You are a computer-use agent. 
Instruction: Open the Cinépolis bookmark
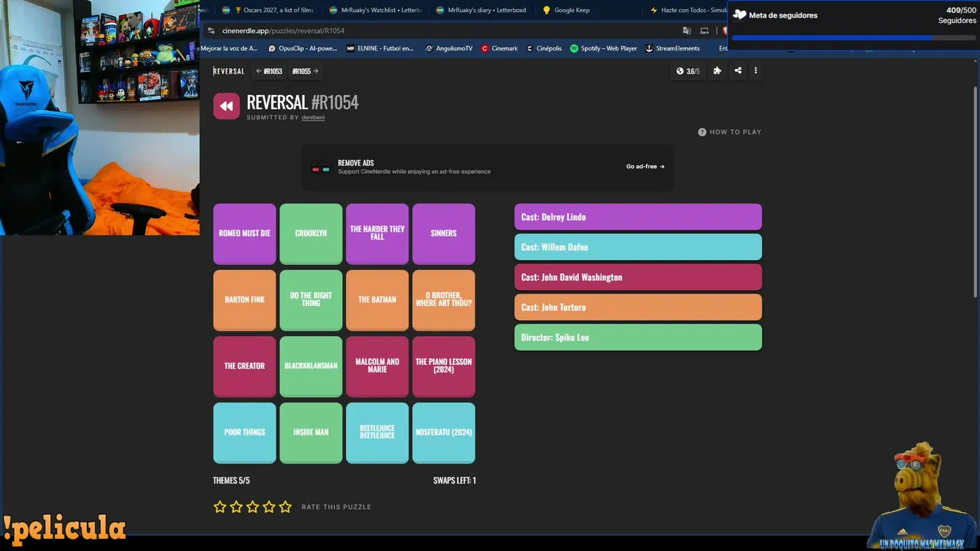pyautogui.click(x=544, y=48)
